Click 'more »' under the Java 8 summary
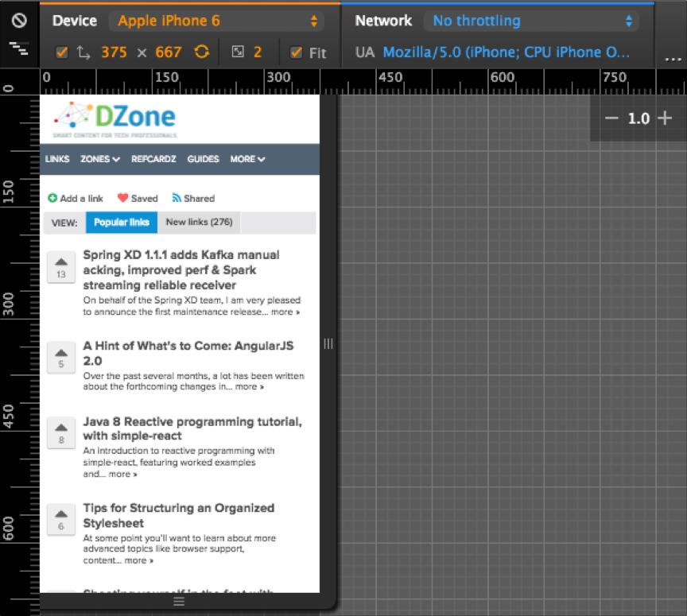Screen dimensions: 687x616 [122, 474]
